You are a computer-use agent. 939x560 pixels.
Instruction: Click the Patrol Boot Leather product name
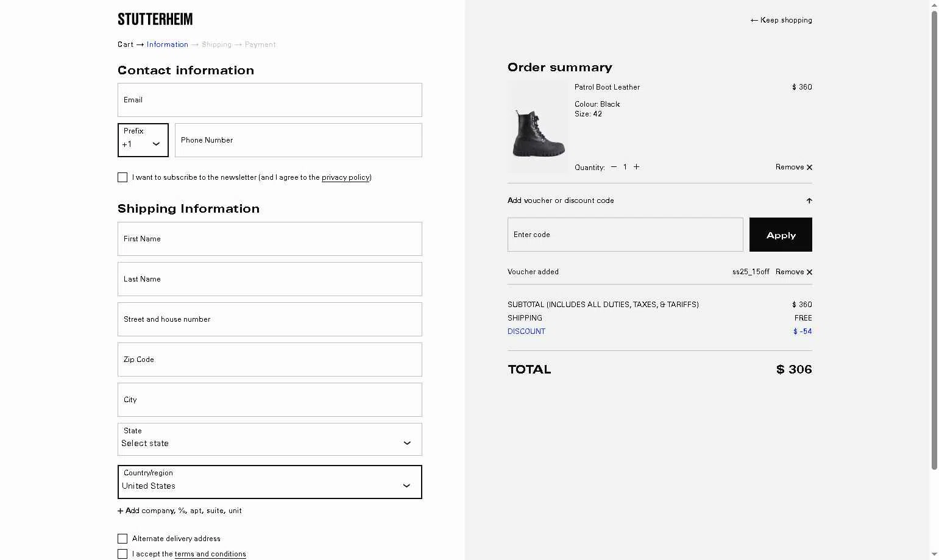tap(607, 87)
